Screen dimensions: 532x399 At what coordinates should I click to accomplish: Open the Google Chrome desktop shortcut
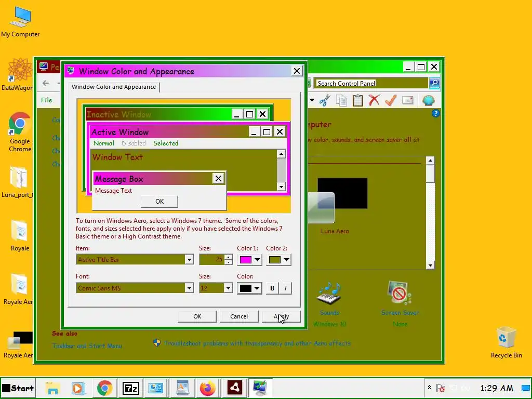point(20,131)
